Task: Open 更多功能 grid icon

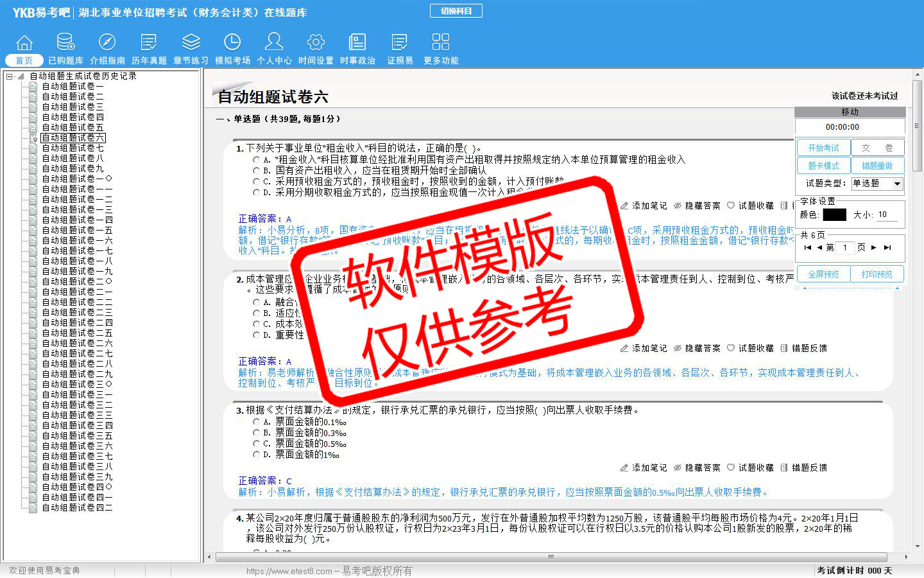Action: tap(441, 43)
